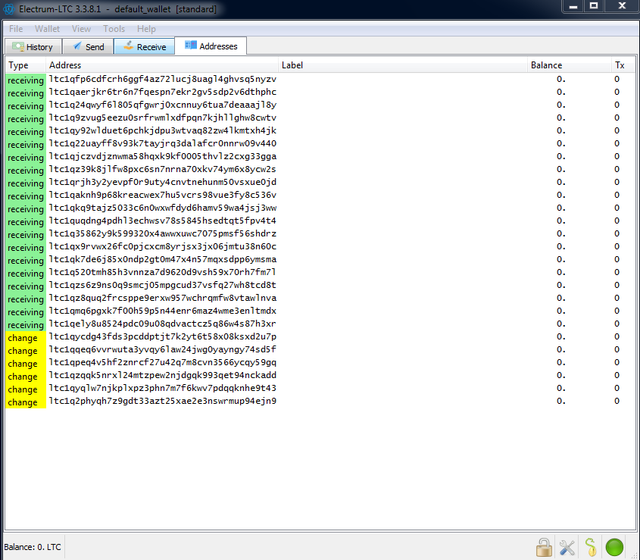Click the Label column header
640x560 pixels.
(x=403, y=65)
